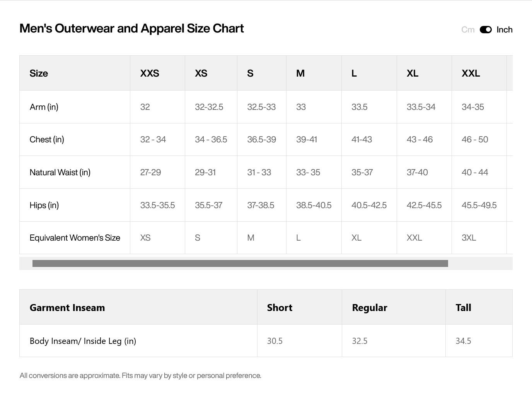
Task: Toggle the Cm/Inch unit switch
Action: click(486, 30)
